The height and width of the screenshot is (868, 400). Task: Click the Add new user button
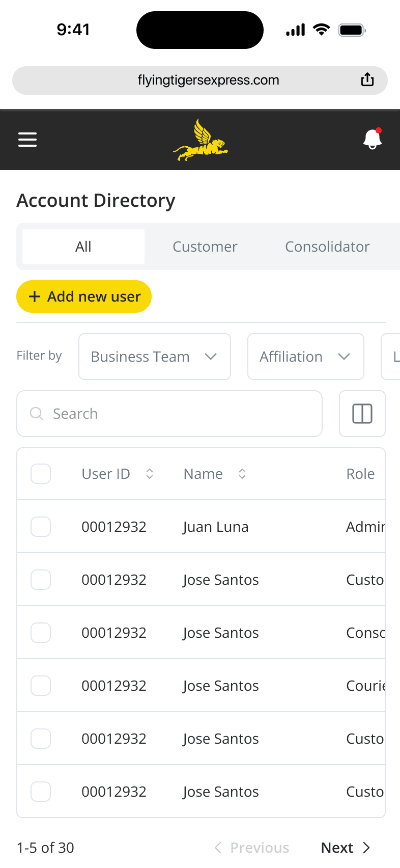pyautogui.click(x=84, y=296)
